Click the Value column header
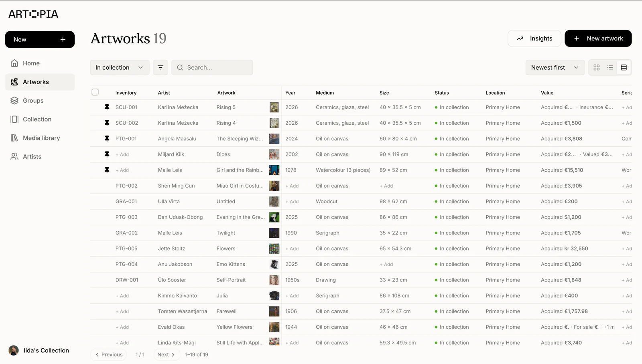Screen dimensions: 642x364 tap(547, 93)
